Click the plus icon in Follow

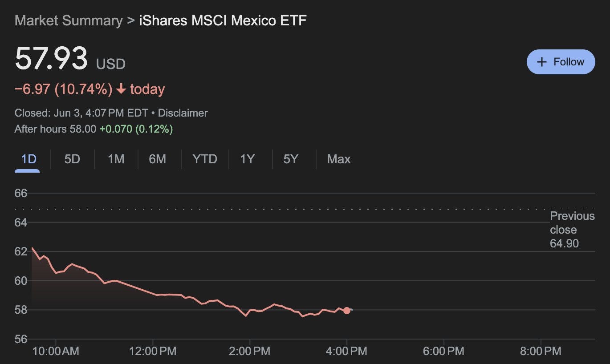point(541,62)
